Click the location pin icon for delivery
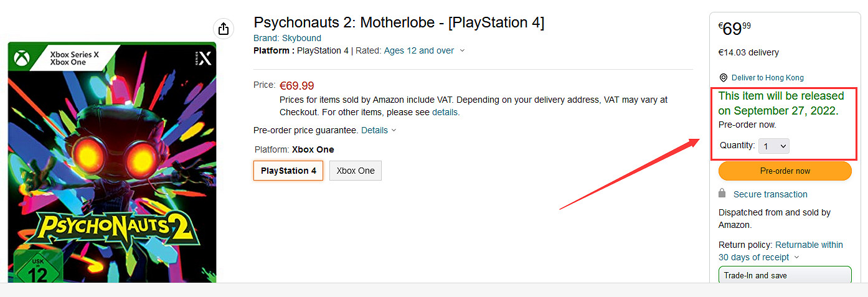 click(x=724, y=78)
